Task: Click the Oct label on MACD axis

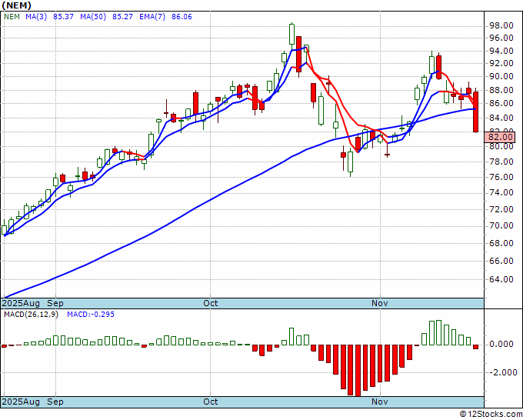Action: tap(211, 402)
